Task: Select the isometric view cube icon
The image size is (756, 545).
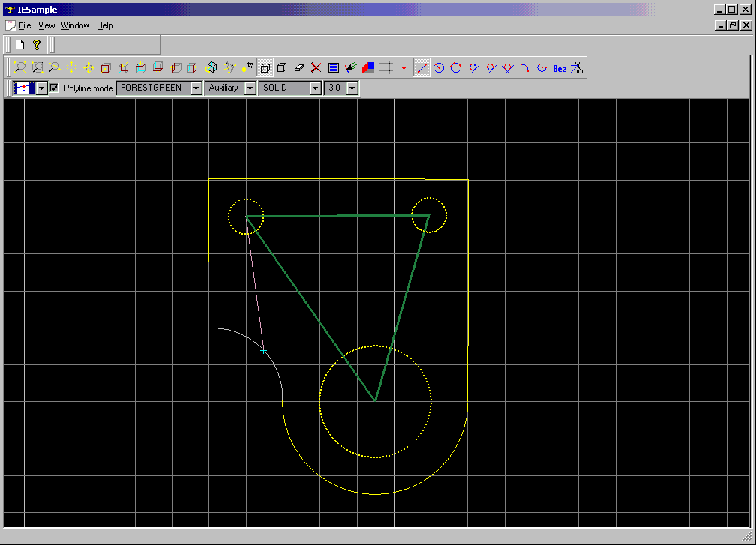Action: 211,68
